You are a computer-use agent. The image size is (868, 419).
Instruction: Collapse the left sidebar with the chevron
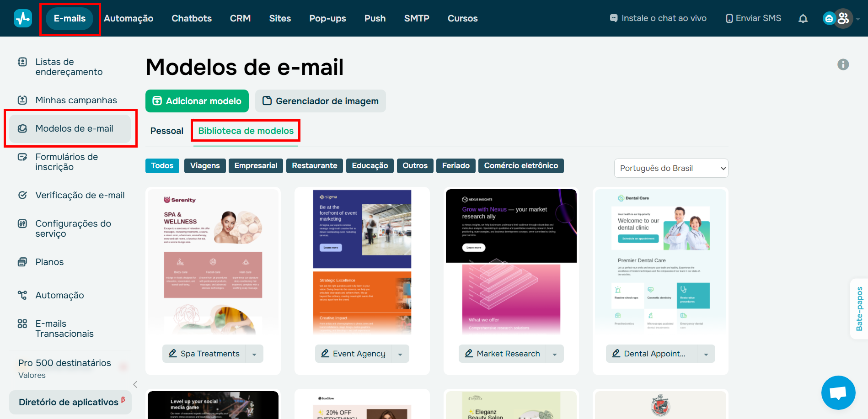pos(135,384)
